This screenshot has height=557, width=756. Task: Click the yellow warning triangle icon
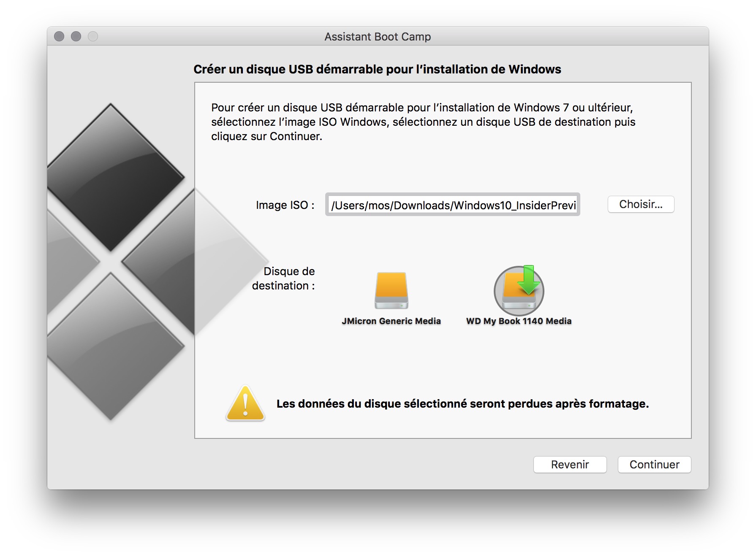pyautogui.click(x=245, y=403)
